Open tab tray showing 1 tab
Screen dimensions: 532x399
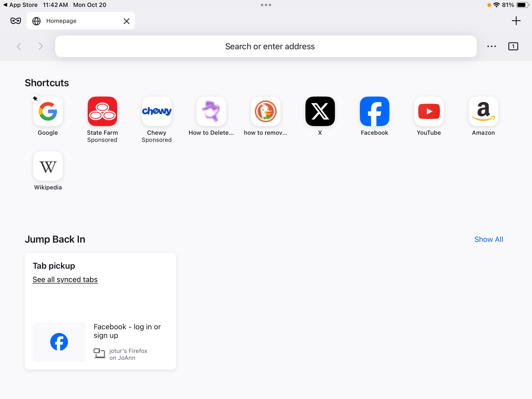tap(513, 46)
